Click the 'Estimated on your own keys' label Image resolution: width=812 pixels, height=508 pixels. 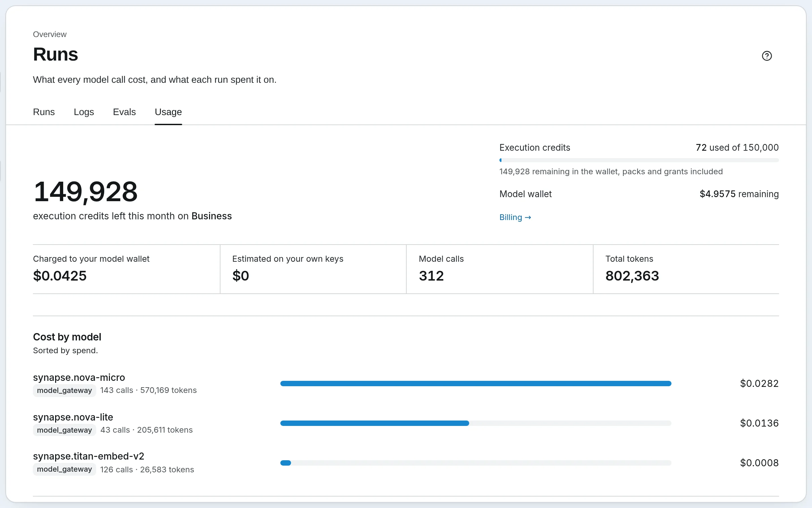pos(288,259)
